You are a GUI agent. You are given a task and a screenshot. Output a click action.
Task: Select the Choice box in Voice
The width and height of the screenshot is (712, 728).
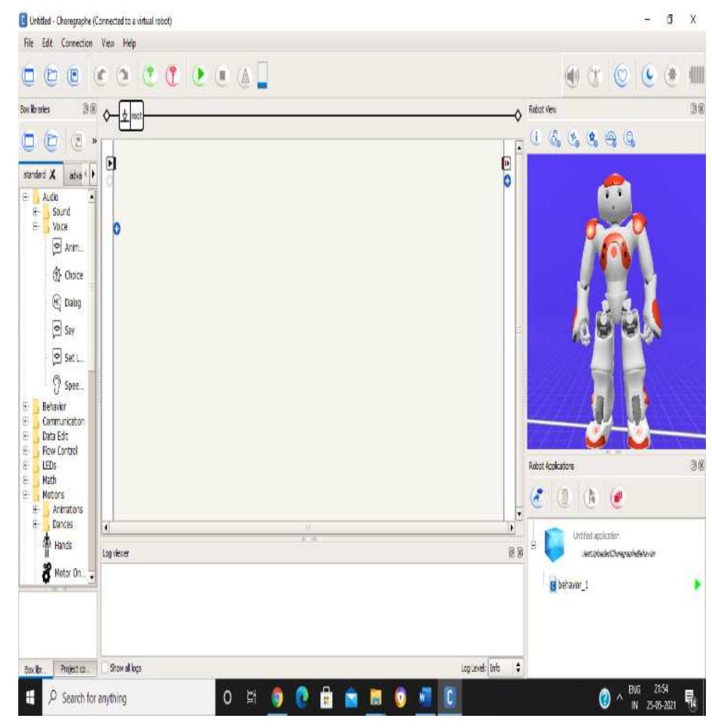(x=68, y=275)
